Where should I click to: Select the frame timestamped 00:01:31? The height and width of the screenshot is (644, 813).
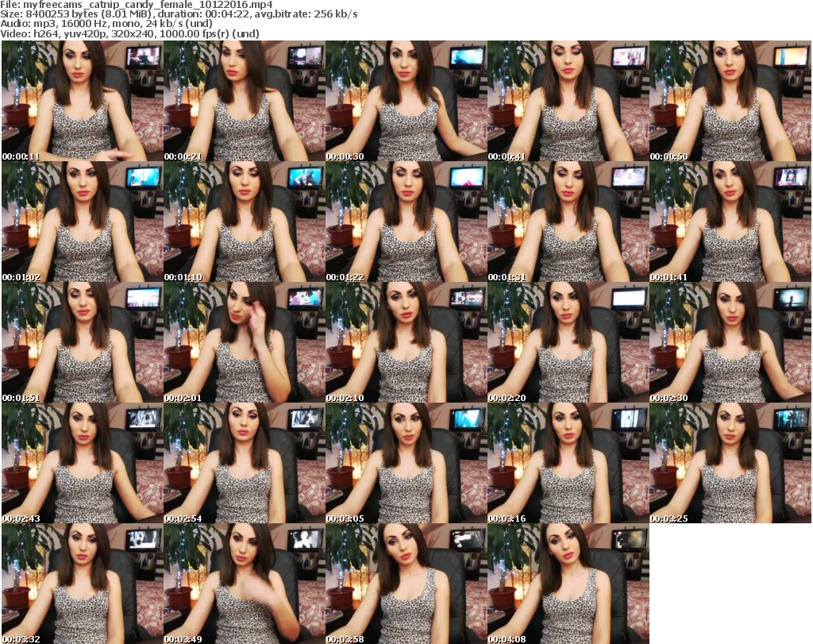point(568,222)
